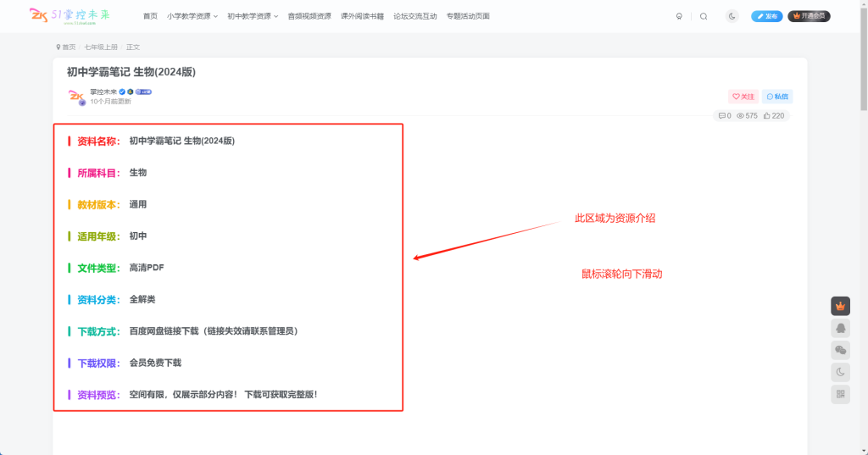Image resolution: width=868 pixels, height=455 pixels.
Task: Open the 首页 navigation item
Action: click(x=150, y=16)
